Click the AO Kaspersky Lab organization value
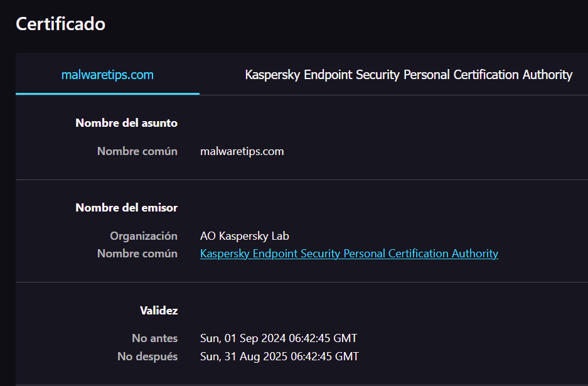 click(244, 236)
